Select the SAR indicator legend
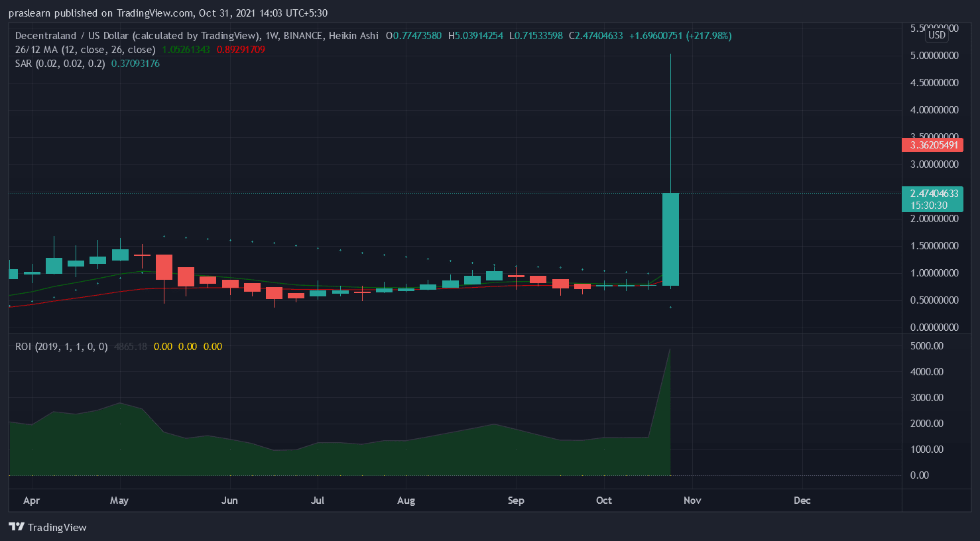Image resolution: width=980 pixels, height=541 pixels. click(60, 64)
